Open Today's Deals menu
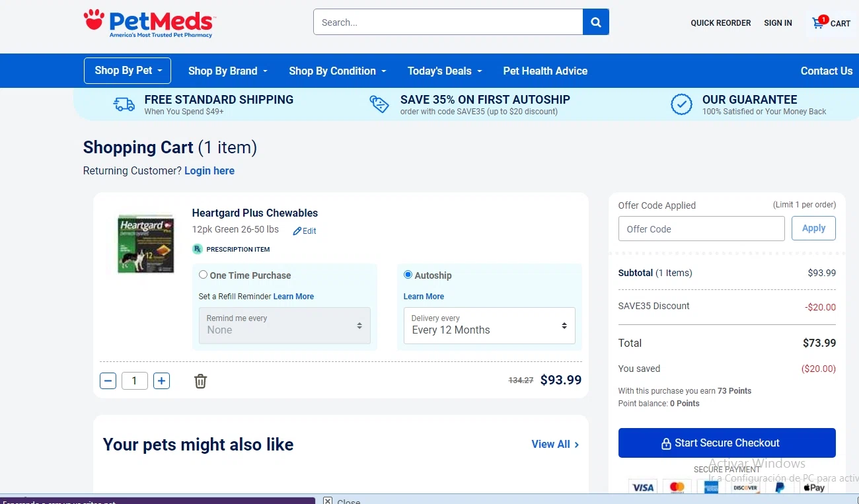Image resolution: width=859 pixels, height=504 pixels. 444,71
